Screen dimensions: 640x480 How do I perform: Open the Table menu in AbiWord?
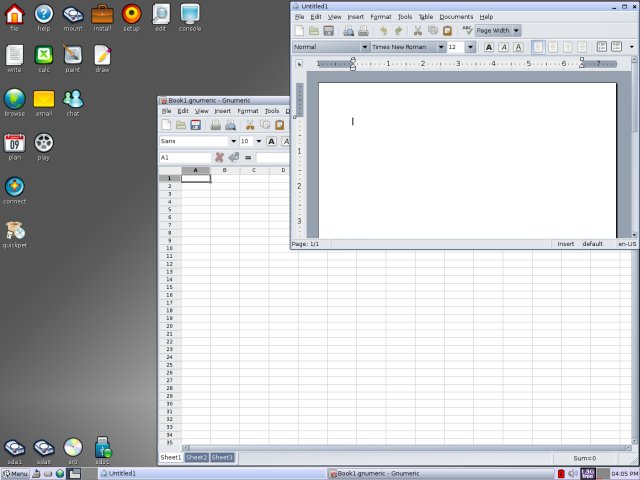point(426,17)
